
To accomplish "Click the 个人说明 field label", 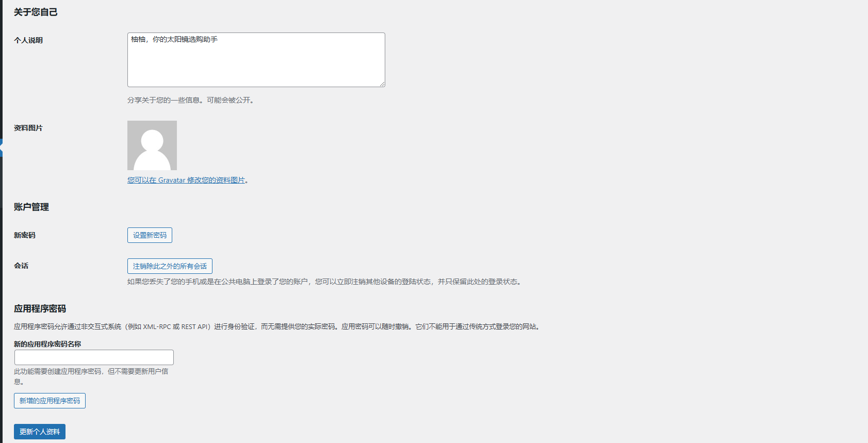I will (x=28, y=40).
